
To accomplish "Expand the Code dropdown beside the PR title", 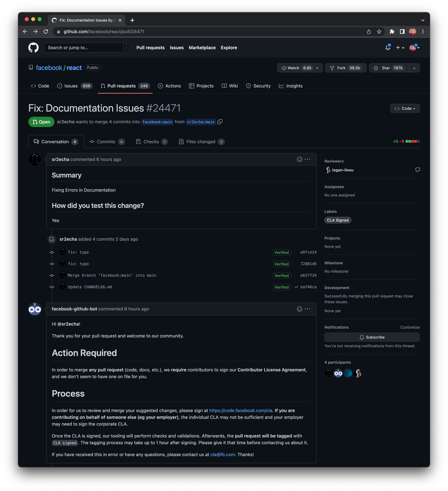I will [405, 108].
